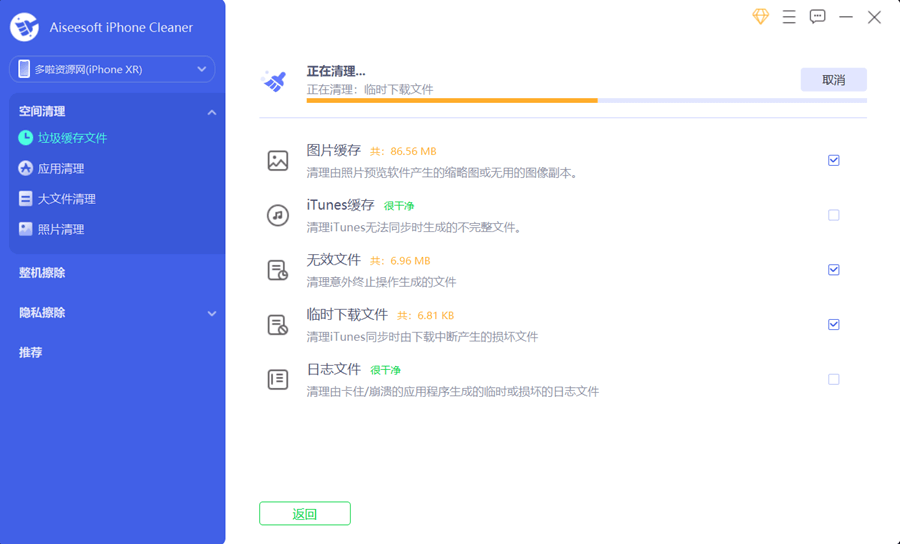Image resolution: width=900 pixels, height=544 pixels.
Task: Open the premium diamond icon
Action: [x=761, y=17]
